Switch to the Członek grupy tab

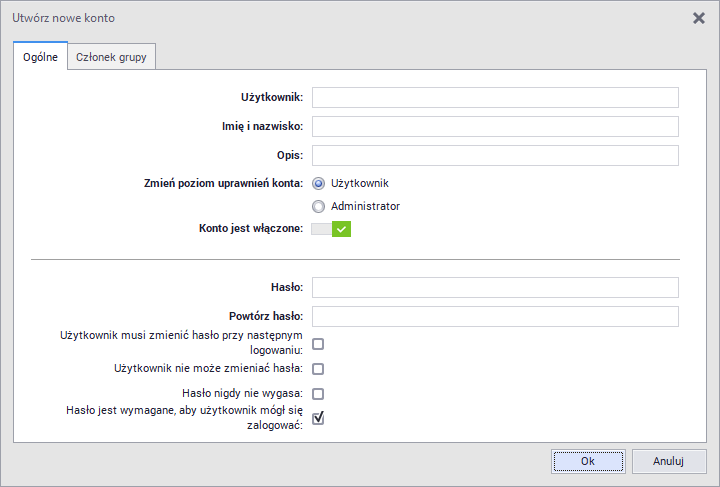point(111,57)
